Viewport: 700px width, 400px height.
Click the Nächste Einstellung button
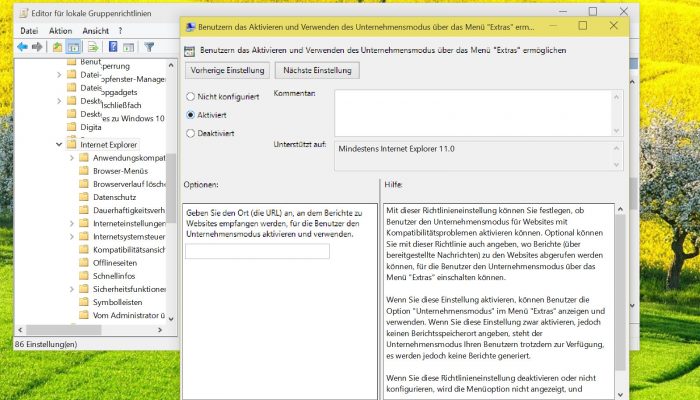(317, 70)
